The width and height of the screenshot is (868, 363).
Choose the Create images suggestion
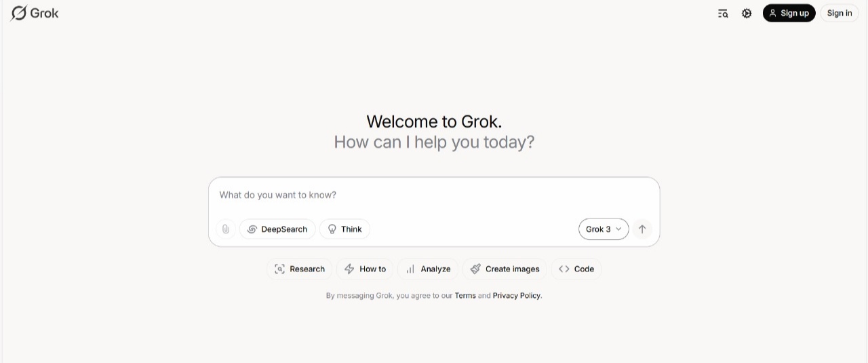click(505, 269)
